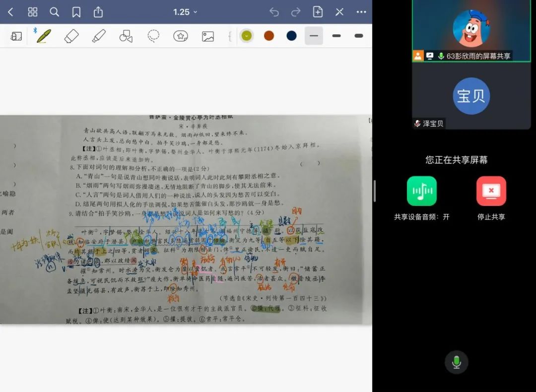
Task: Choose the orange pen color
Action: tap(269, 36)
